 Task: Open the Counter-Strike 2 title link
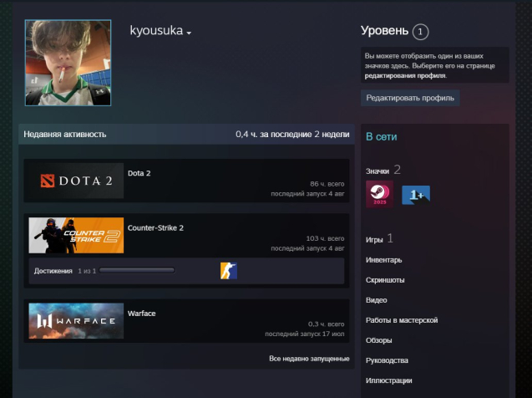155,228
